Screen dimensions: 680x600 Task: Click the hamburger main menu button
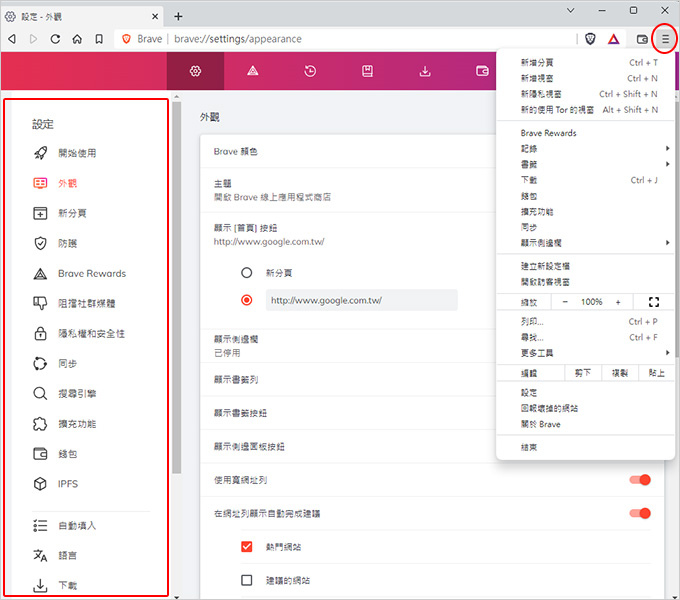coord(665,39)
